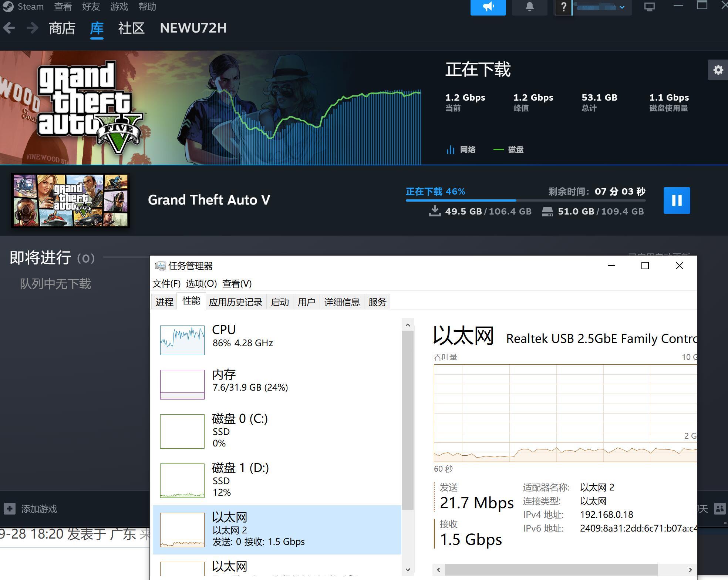Click the Grand Theft Auto V cover thumbnail
Viewport: 728px width, 580px height.
coord(70,200)
